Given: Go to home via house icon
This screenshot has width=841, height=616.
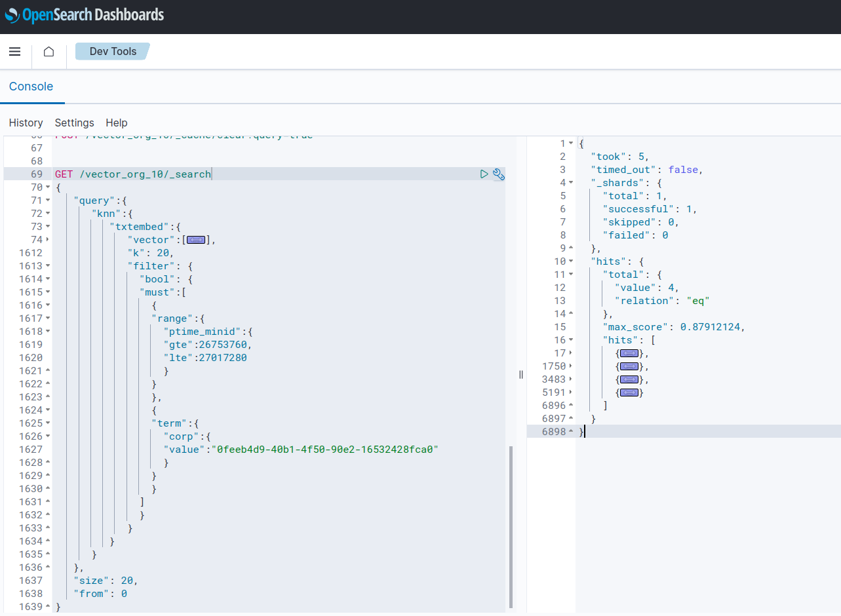Looking at the screenshot, I should [x=49, y=52].
